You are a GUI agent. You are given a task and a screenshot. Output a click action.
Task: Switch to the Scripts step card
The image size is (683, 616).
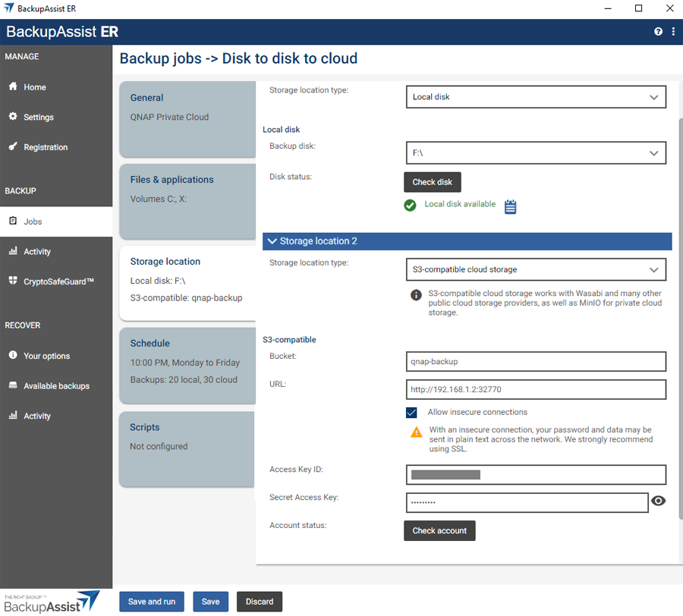[187, 449]
